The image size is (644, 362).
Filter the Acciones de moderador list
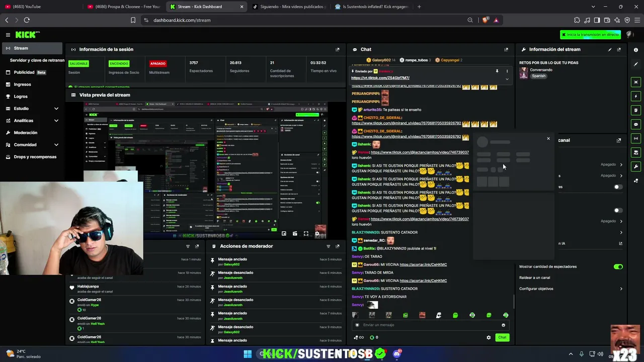(329, 246)
